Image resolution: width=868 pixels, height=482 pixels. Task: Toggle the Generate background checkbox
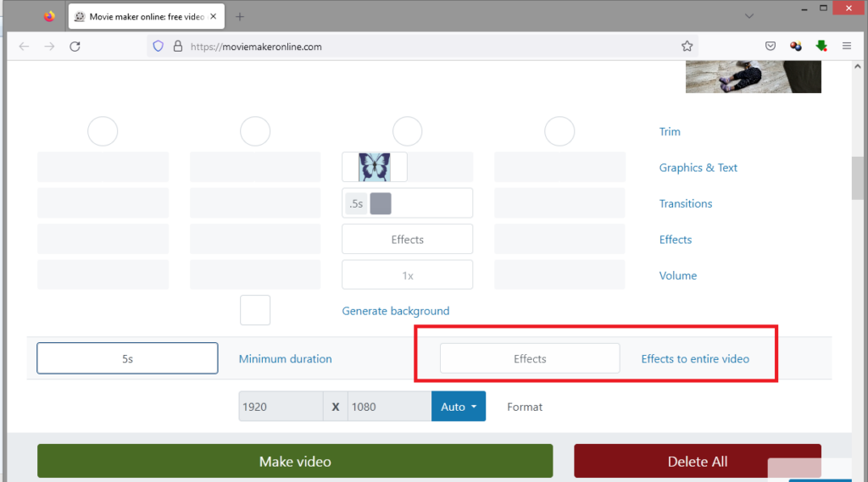pyautogui.click(x=255, y=310)
